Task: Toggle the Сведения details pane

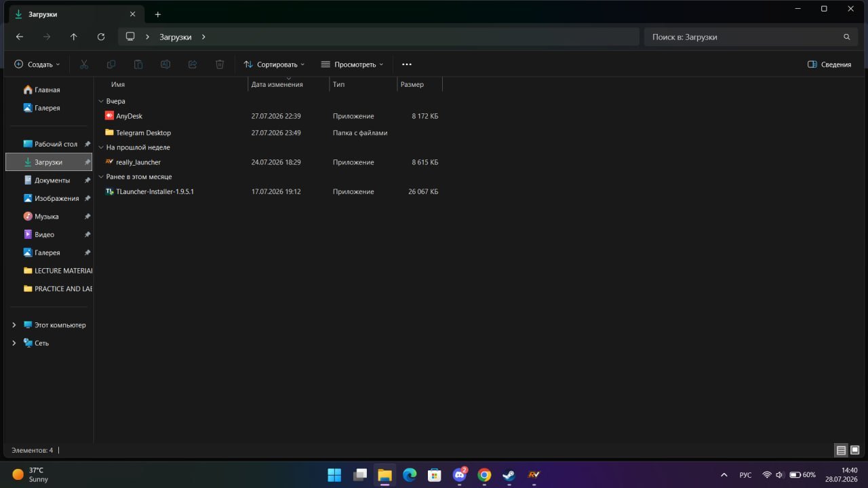Action: pyautogui.click(x=829, y=64)
